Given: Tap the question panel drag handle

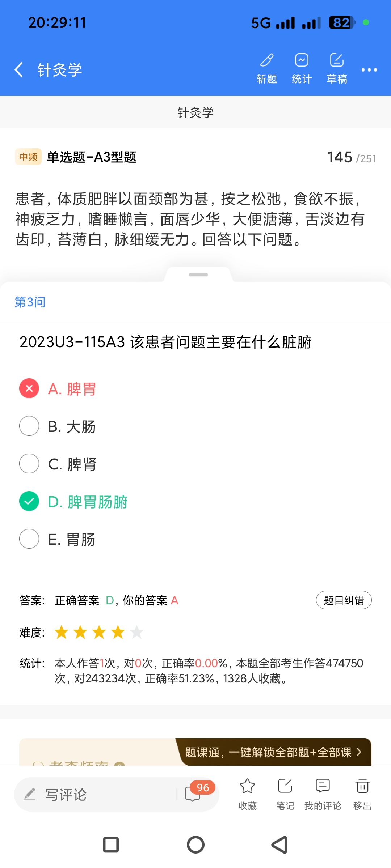Looking at the screenshot, I should (198, 275).
